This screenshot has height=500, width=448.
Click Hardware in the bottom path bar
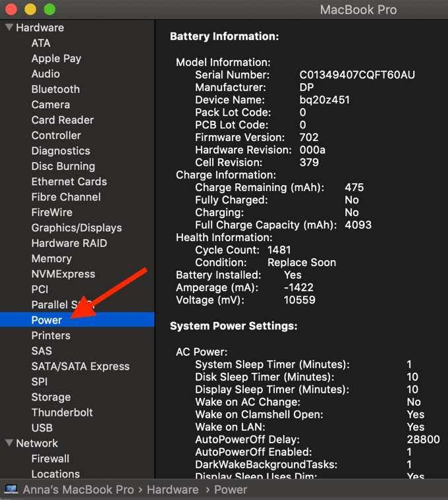[x=173, y=489]
